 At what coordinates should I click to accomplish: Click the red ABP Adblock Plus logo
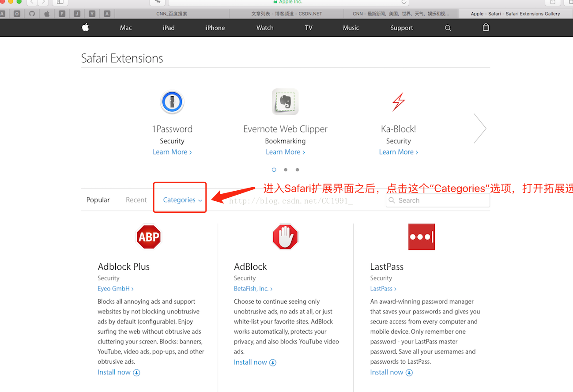click(x=149, y=237)
